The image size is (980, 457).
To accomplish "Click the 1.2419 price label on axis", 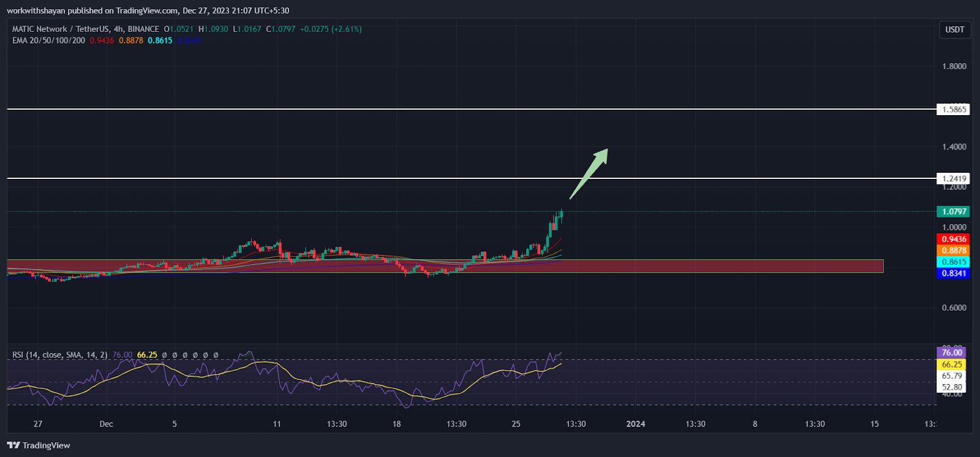I will click(954, 179).
